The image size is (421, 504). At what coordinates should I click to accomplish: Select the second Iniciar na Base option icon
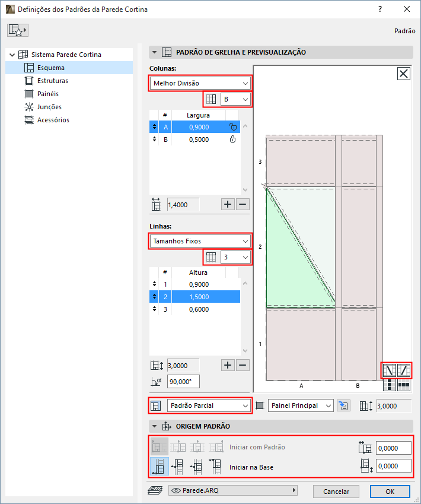[x=177, y=467]
